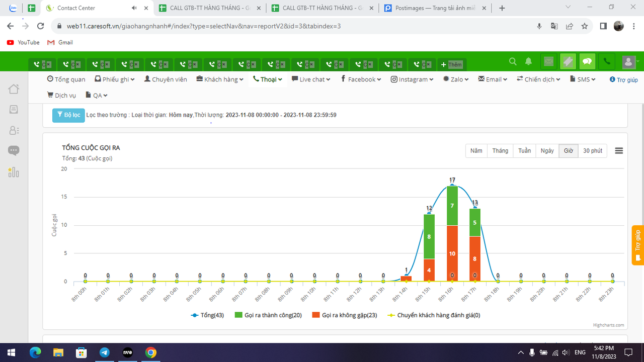The image size is (644, 362).
Task: Switch chart granularity to Ngày
Action: 547,151
